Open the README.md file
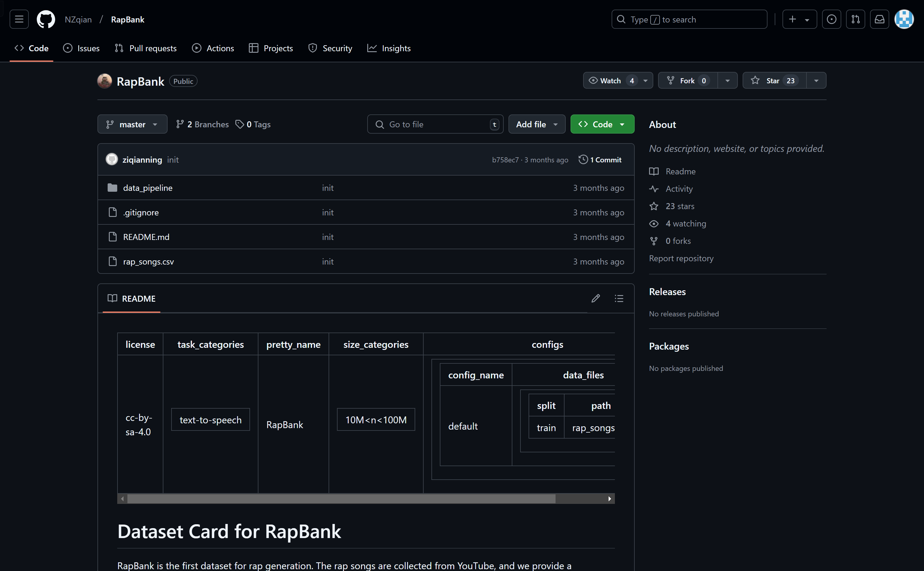Image resolution: width=924 pixels, height=571 pixels. [x=146, y=237]
